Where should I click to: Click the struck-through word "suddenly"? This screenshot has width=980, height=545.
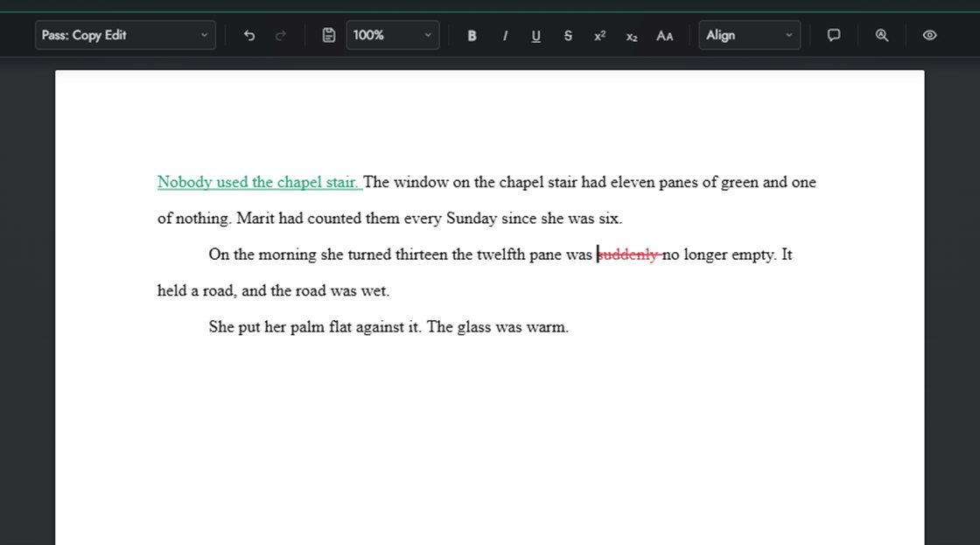(x=628, y=255)
